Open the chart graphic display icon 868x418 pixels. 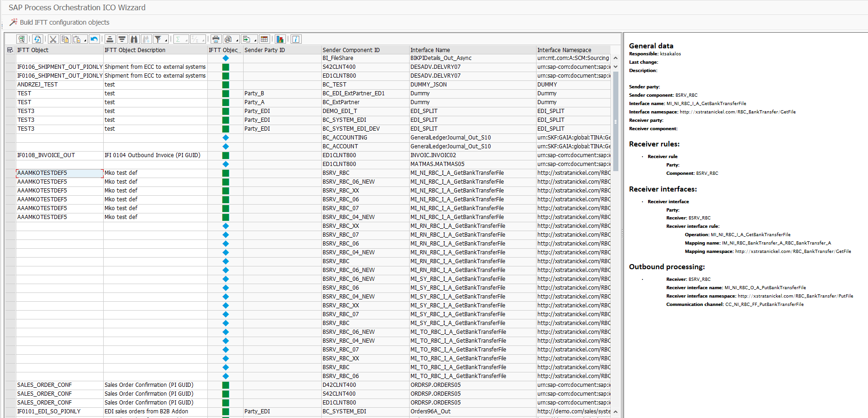280,39
